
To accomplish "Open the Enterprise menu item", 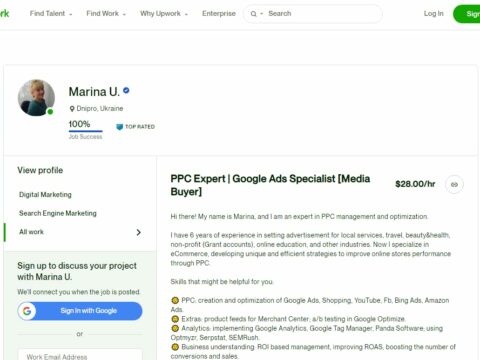I will [x=219, y=14].
